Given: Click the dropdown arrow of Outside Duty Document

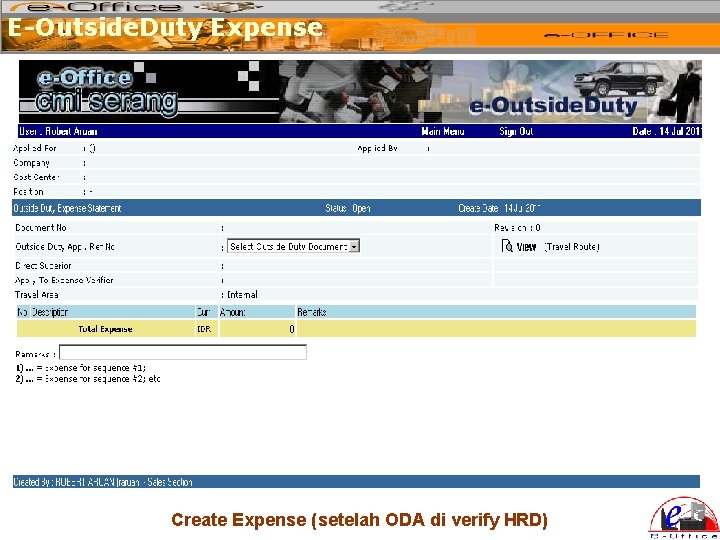Looking at the screenshot, I should [x=354, y=247].
